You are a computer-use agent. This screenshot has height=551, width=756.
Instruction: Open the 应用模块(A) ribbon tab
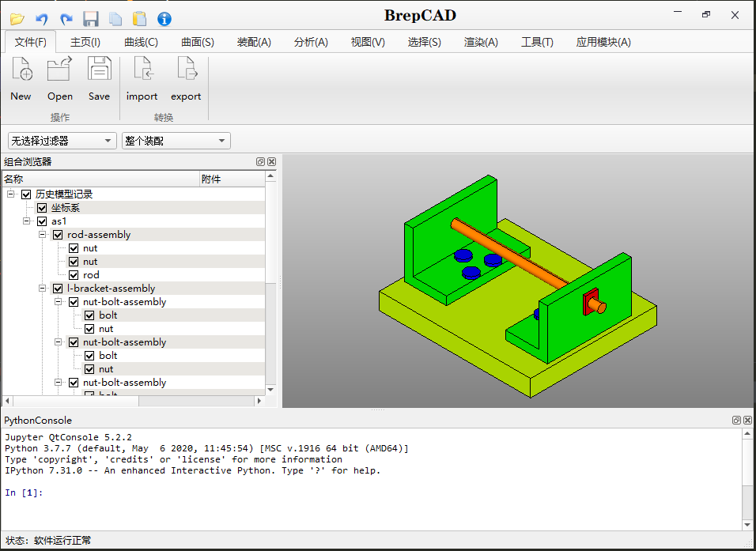(603, 42)
